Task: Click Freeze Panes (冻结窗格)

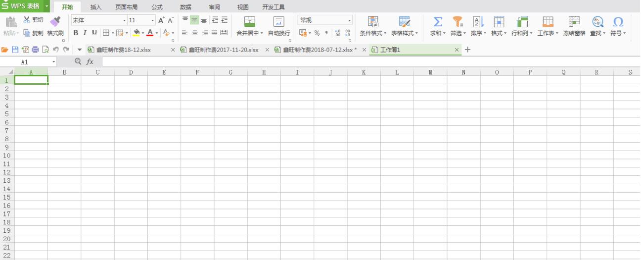Action: [x=574, y=26]
